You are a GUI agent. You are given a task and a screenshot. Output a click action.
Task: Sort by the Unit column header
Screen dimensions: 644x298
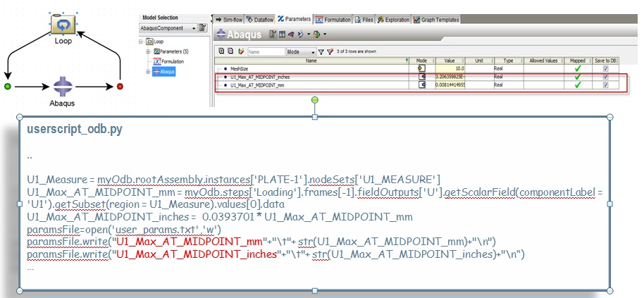click(x=479, y=61)
